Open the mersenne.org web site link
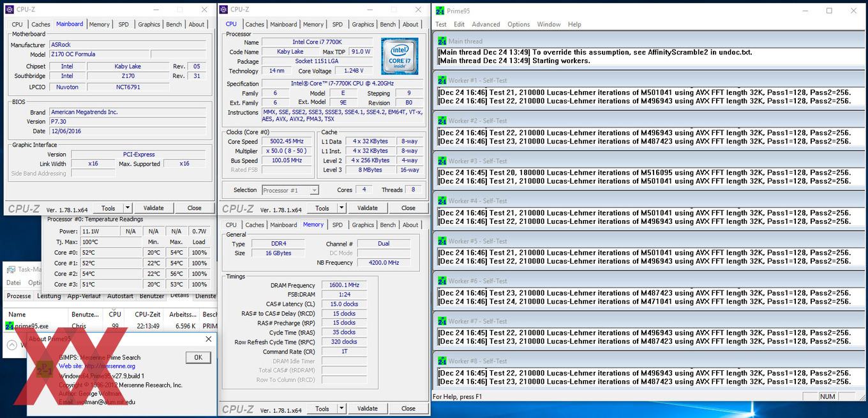The height and width of the screenshot is (418, 868). point(110,366)
